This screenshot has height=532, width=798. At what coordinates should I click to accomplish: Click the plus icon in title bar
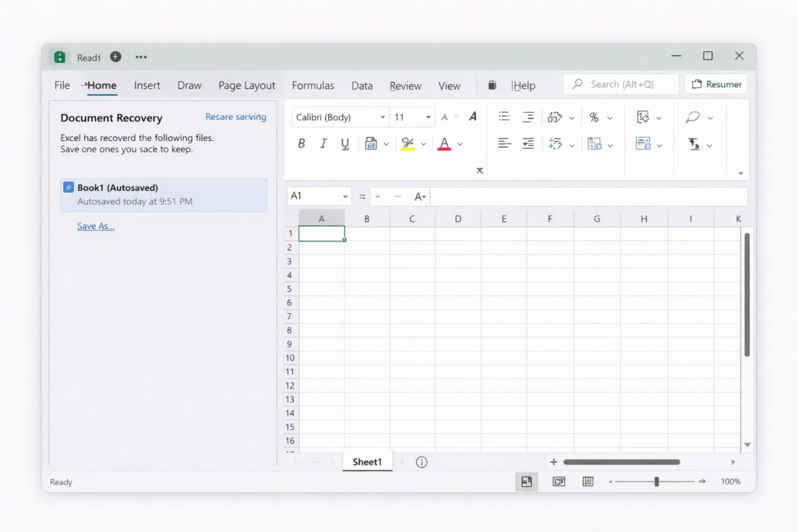coord(115,56)
